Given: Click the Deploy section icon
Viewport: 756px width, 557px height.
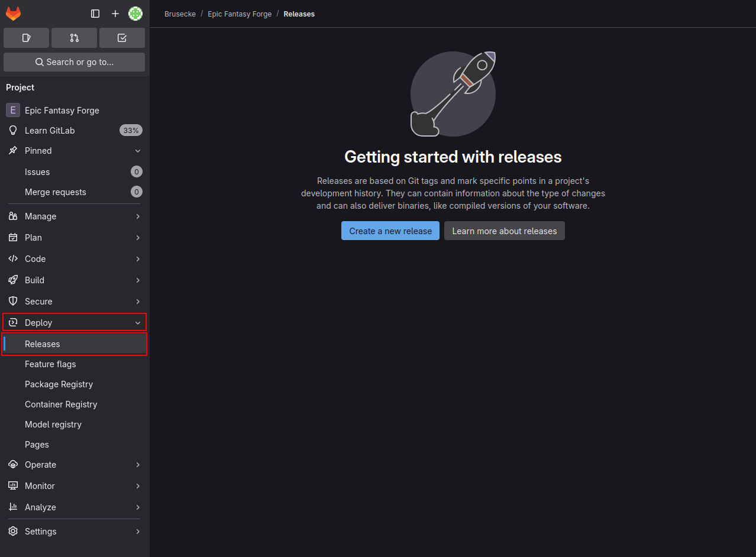Looking at the screenshot, I should (x=13, y=323).
